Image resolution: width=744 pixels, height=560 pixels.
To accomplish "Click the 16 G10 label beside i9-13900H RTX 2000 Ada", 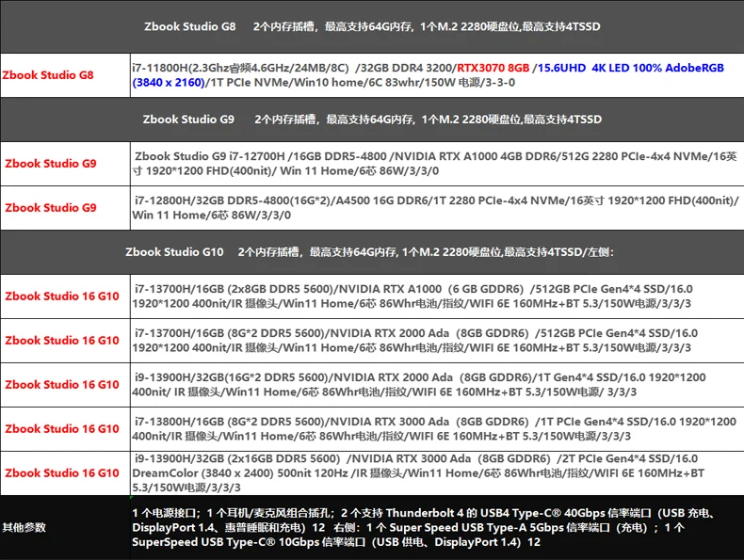I will [x=66, y=385].
